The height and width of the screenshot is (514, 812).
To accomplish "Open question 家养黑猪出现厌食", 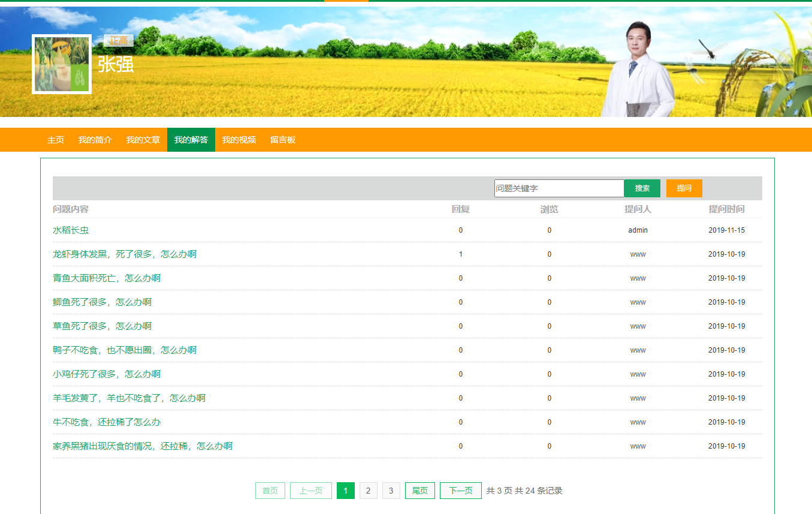I will (143, 446).
